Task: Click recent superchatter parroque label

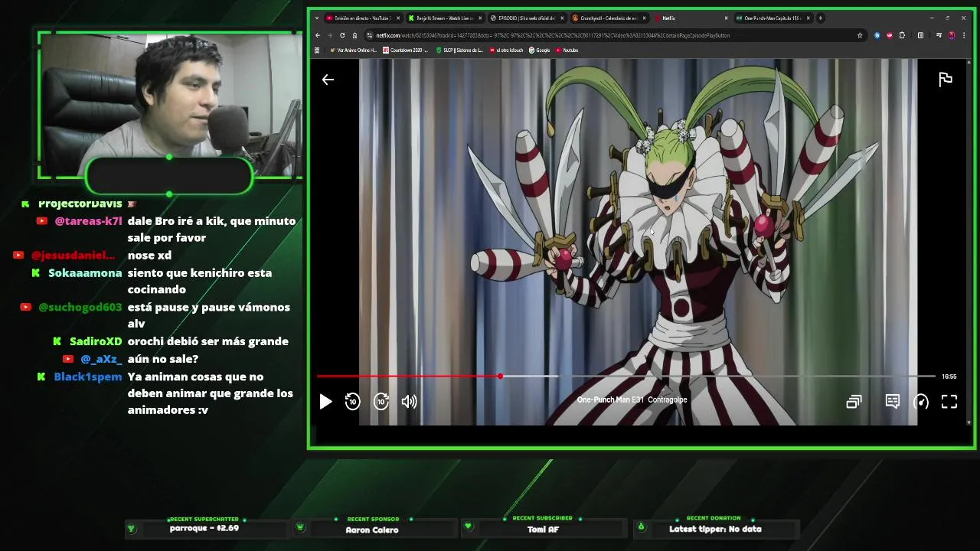Action: coord(204,528)
